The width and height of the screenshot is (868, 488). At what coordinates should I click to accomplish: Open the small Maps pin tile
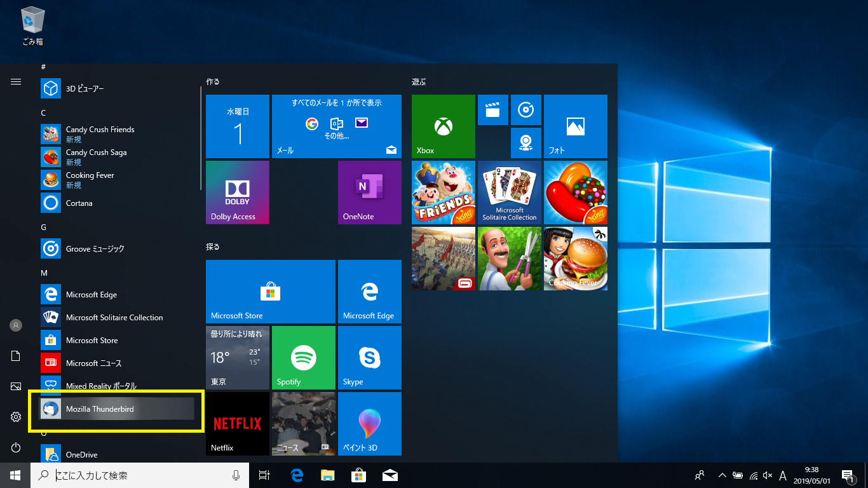click(526, 143)
